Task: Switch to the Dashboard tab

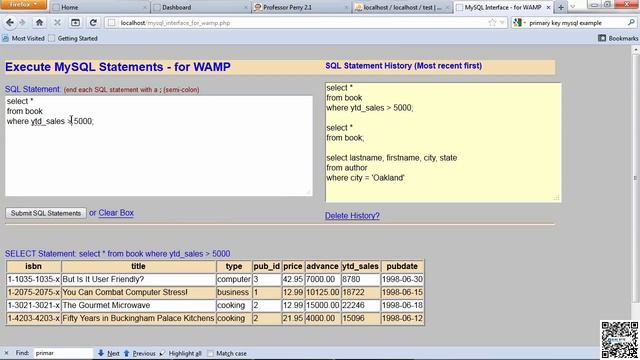Action: [200, 7]
